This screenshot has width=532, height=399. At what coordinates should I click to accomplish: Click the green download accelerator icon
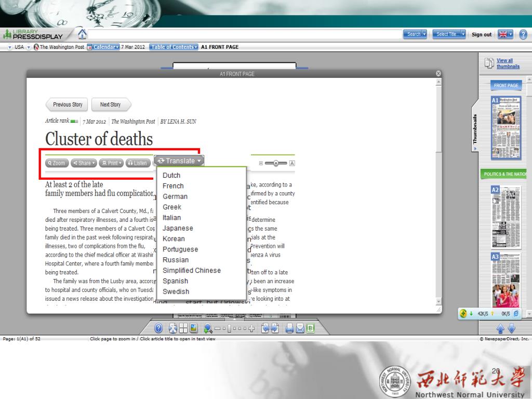click(x=463, y=313)
